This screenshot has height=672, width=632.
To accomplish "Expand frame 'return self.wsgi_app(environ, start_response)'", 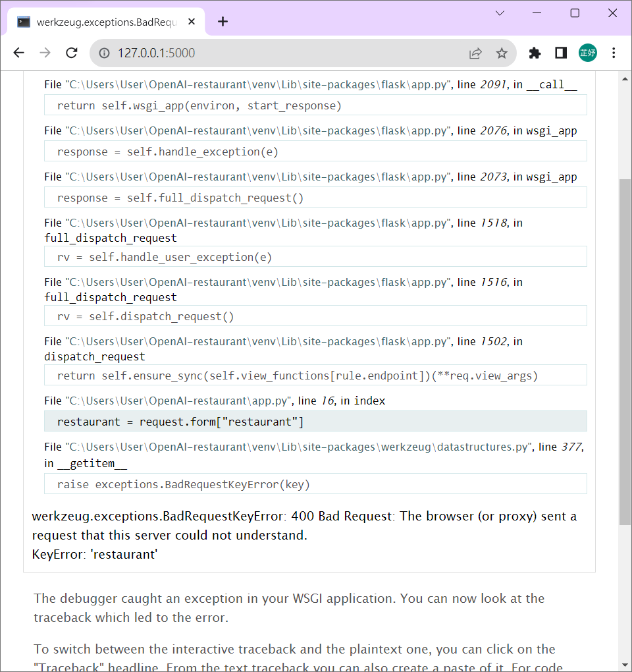I will click(x=315, y=105).
